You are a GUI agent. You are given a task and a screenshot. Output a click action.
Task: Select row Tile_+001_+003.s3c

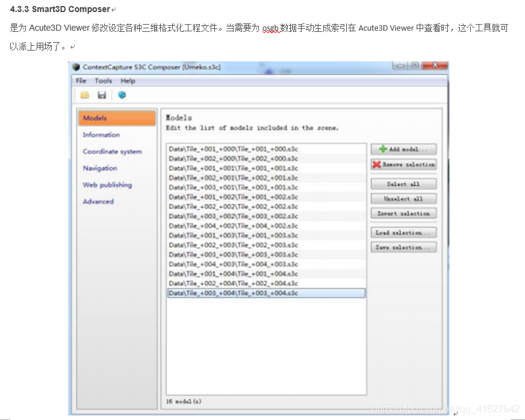[x=266, y=236]
